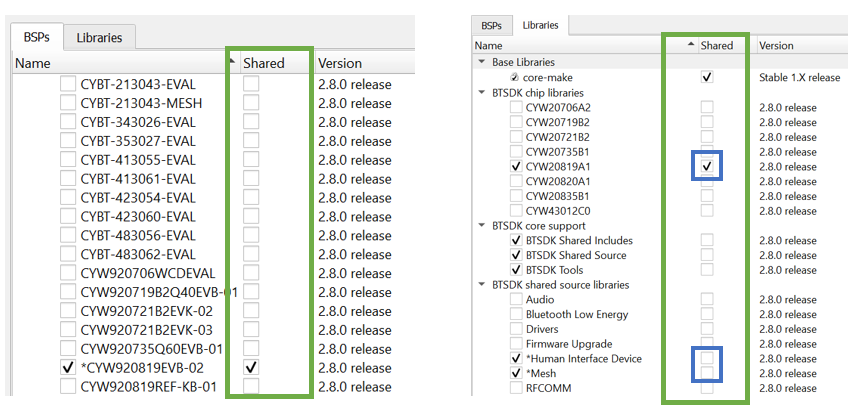
Task: Select the CYW43012C0 library checkbox
Action: 515,211
